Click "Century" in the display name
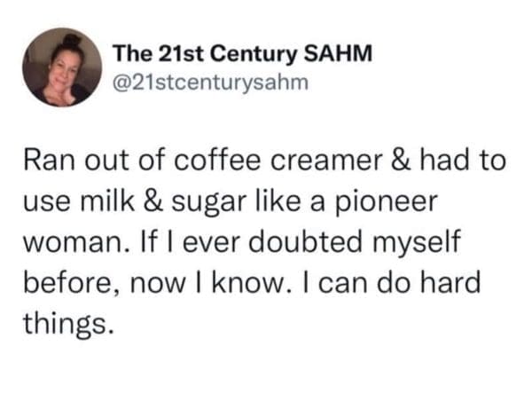The height and width of the screenshot is (417, 532). coord(239,53)
